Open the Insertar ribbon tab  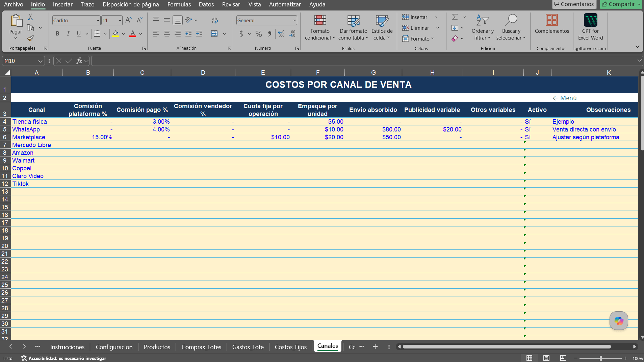(62, 4)
